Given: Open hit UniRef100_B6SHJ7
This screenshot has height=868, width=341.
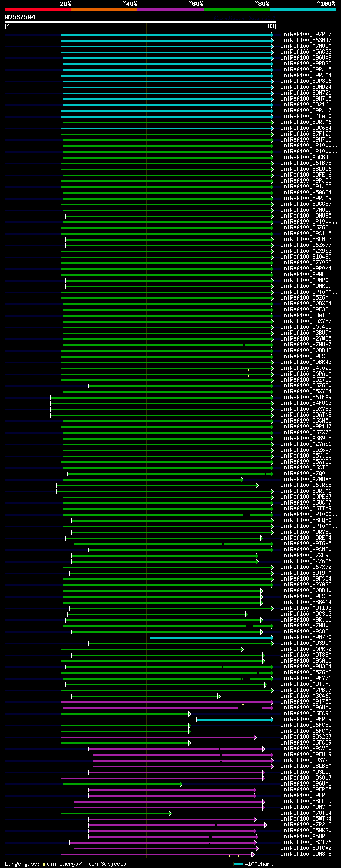Looking at the screenshot, I should pyautogui.click(x=306, y=40).
